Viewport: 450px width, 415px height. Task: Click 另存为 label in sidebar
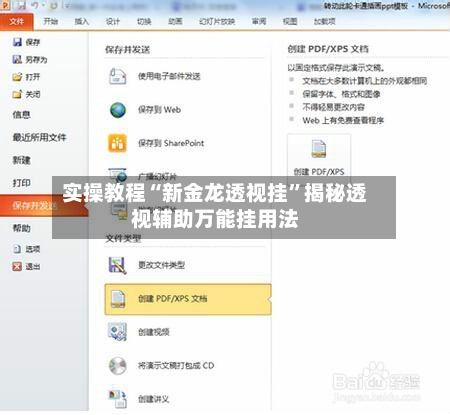pyautogui.click(x=36, y=60)
